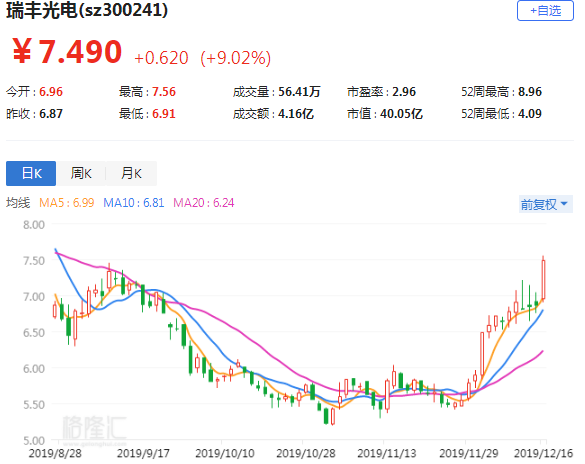Click the 6.50 price axis label
Viewport: 585px width, 464px height.
click(x=34, y=333)
